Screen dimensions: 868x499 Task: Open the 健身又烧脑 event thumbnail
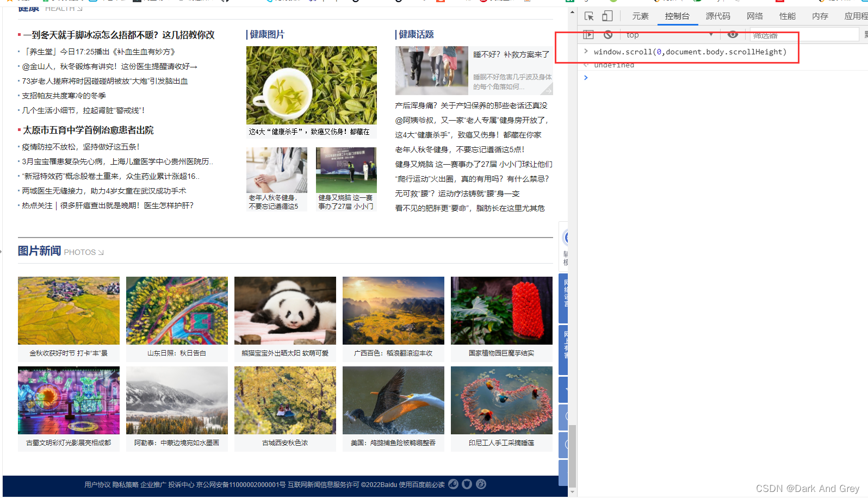click(x=346, y=170)
